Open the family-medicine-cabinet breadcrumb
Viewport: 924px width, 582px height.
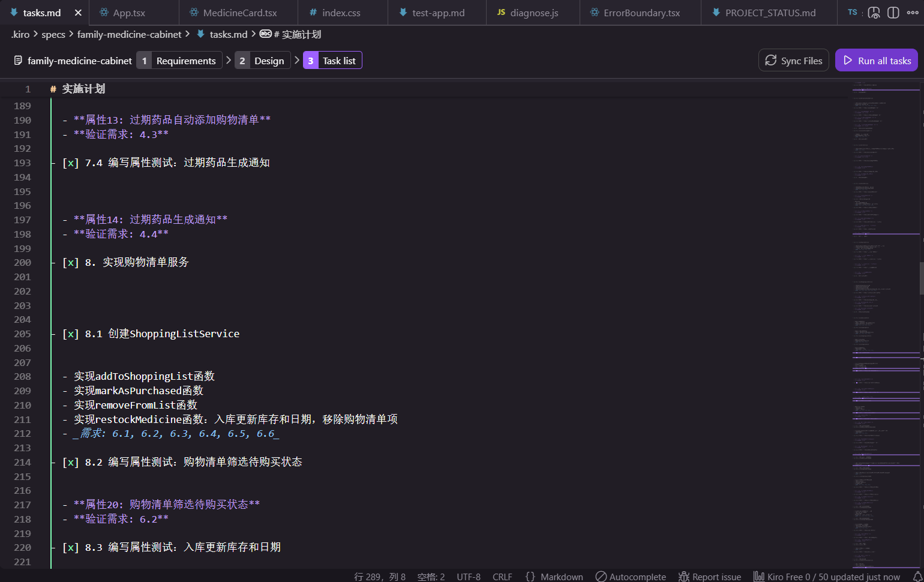pos(129,35)
